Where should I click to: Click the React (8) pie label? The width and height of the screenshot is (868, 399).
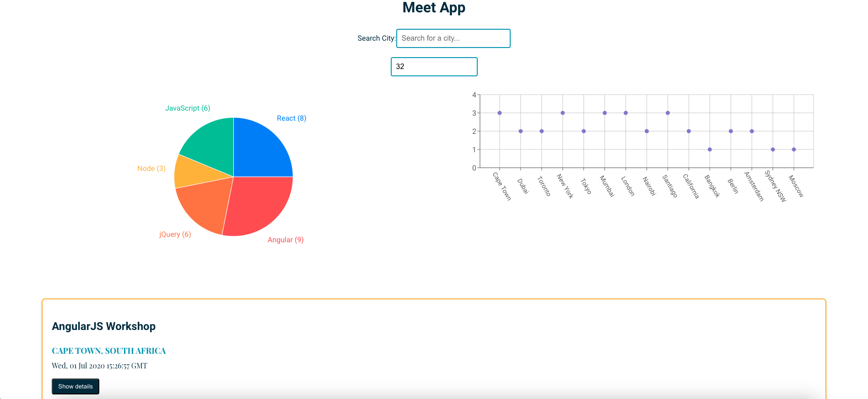291,118
